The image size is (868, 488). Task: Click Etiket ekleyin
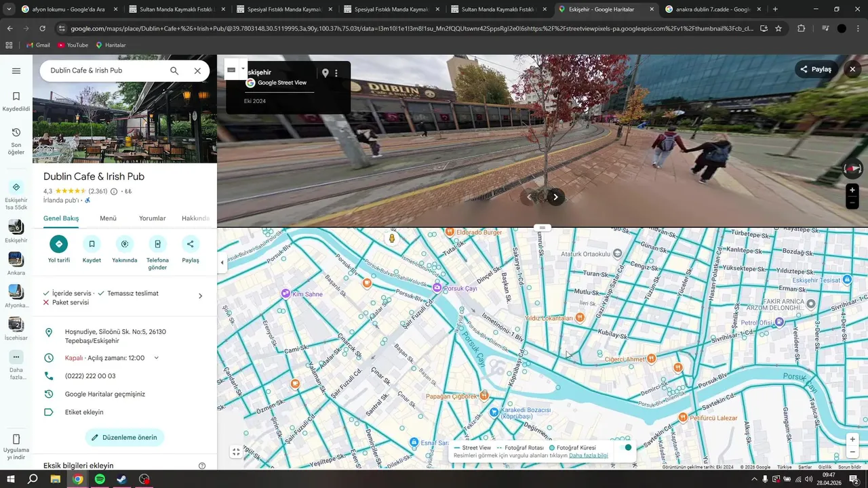(84, 412)
